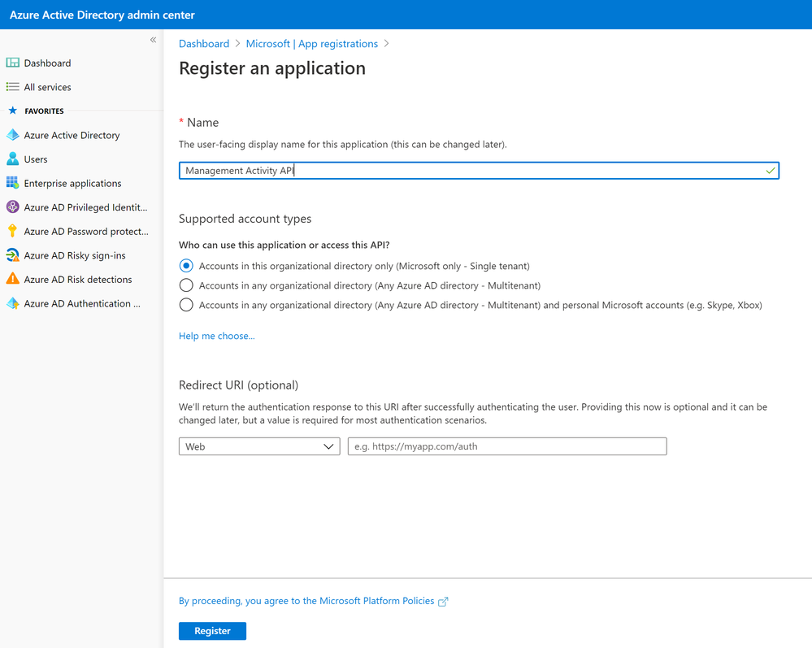Viewport: 812px width, 648px height.
Task: Click the Redirect URI input field
Action: point(507,446)
